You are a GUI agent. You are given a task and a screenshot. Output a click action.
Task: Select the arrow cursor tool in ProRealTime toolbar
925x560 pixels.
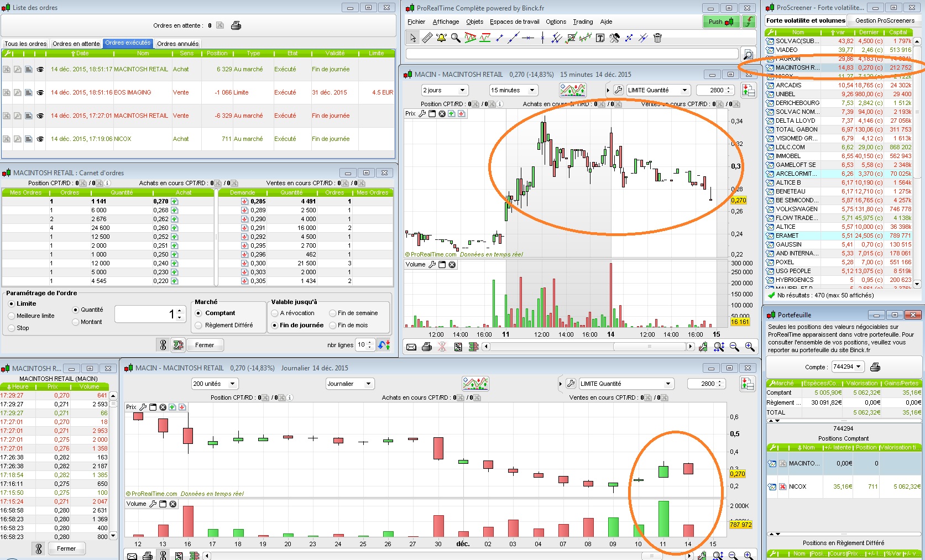point(412,38)
